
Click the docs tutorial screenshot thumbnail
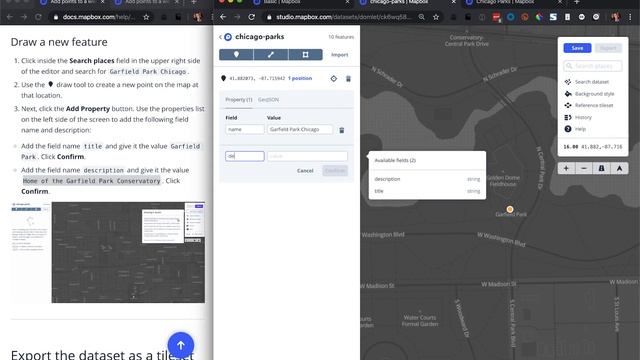tap(108, 252)
